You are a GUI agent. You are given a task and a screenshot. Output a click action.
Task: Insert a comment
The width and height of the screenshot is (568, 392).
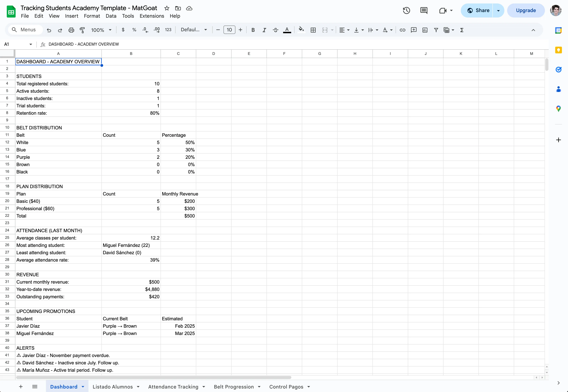coord(414,30)
